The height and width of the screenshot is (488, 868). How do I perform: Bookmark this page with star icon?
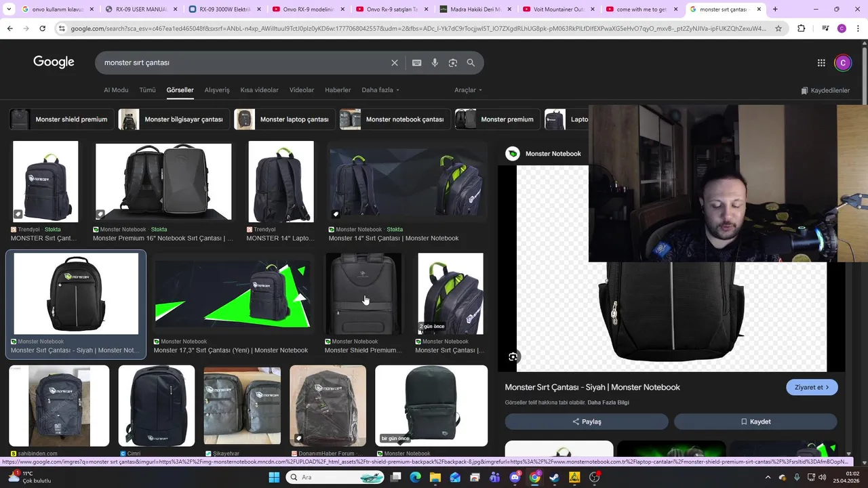[778, 28]
